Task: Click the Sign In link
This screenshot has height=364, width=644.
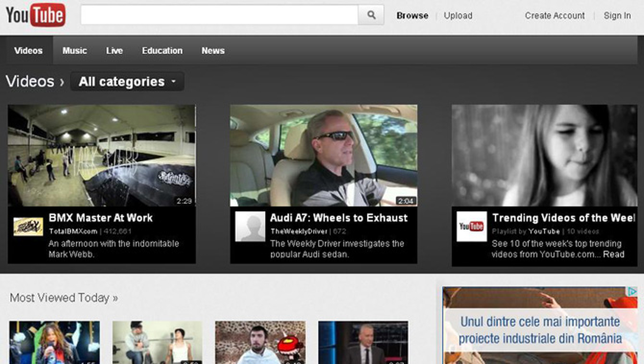Action: pos(617,15)
